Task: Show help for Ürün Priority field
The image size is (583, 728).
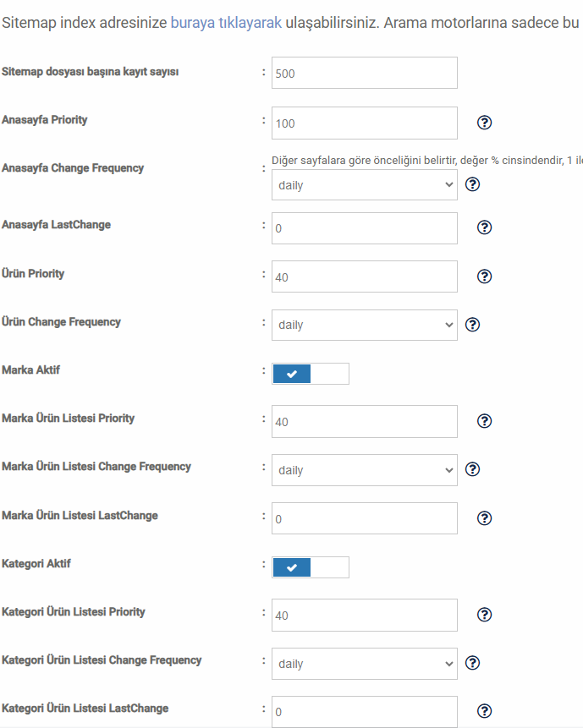Action: (484, 276)
